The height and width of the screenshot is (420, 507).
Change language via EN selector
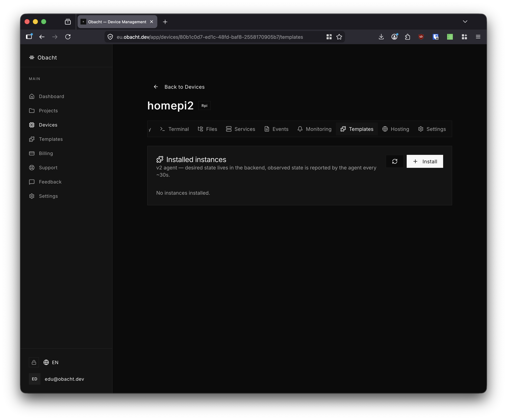(x=51, y=362)
